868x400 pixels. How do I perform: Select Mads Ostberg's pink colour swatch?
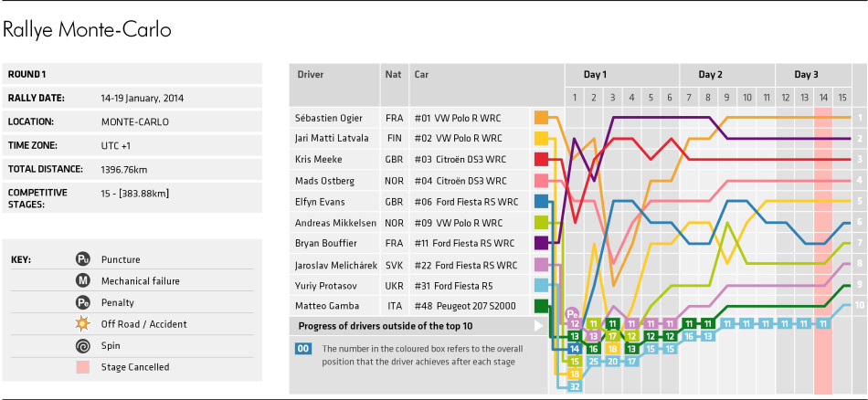(x=541, y=180)
